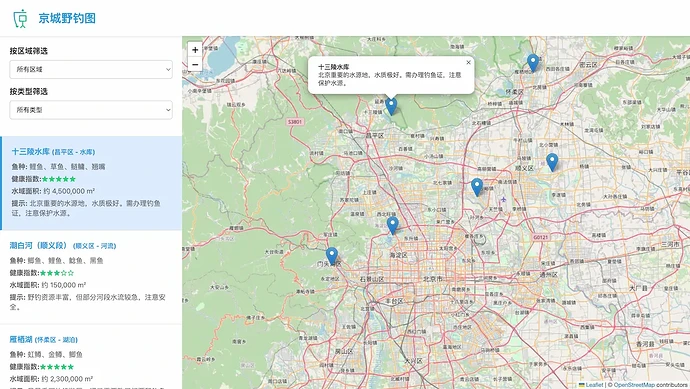
Task: Open the 潮白河（顺义段）list entry title
Action: [63, 246]
